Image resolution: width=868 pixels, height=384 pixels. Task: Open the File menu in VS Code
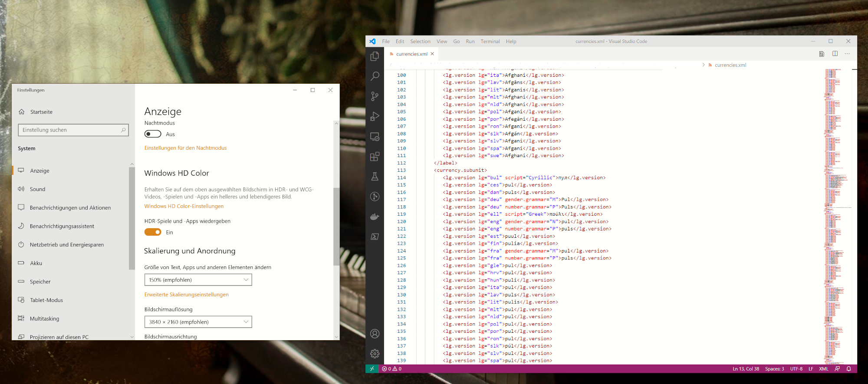386,42
